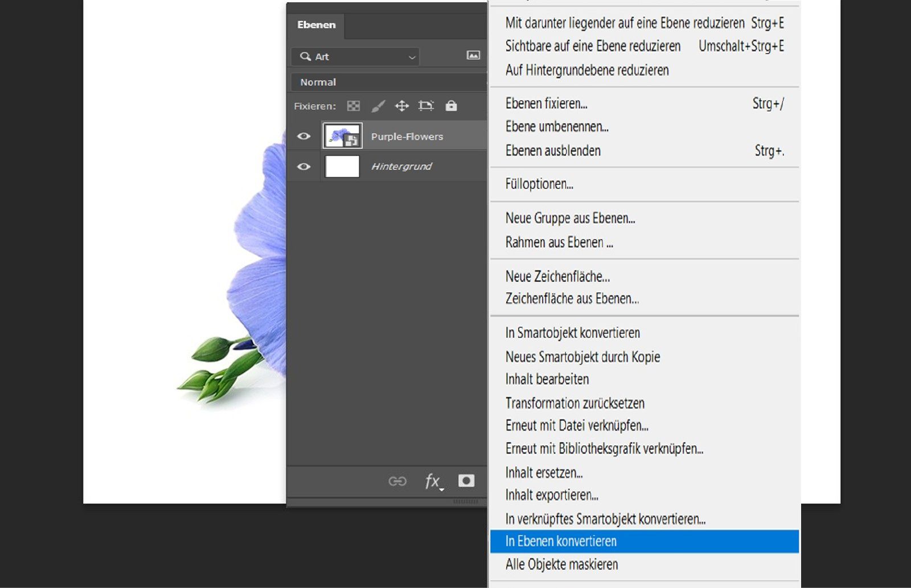Select the Purple-Flowers layer thumbnail
Viewport: 911px width, 588px height.
(x=342, y=136)
